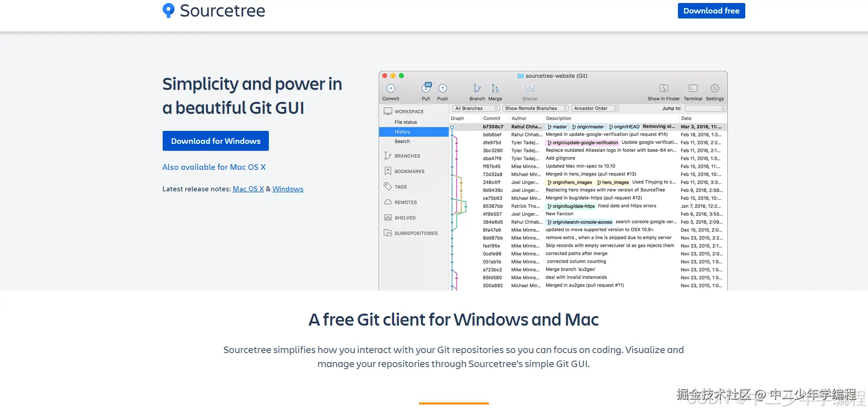The height and width of the screenshot is (413, 868).
Task: Click origin/bug/date-https branch label
Action: coord(571,206)
